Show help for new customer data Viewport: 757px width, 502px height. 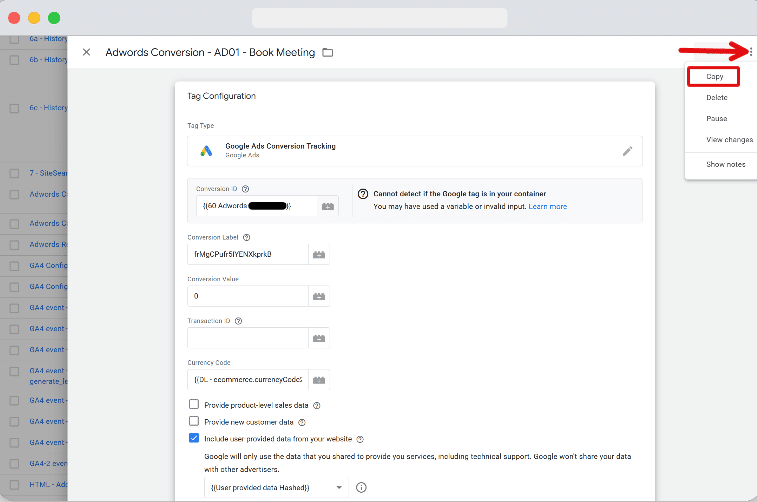302,422
